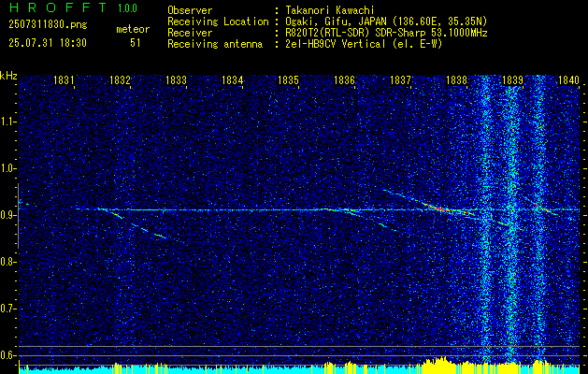Click the bright red echo near 1838
588x374 pixels.
(x=440, y=208)
